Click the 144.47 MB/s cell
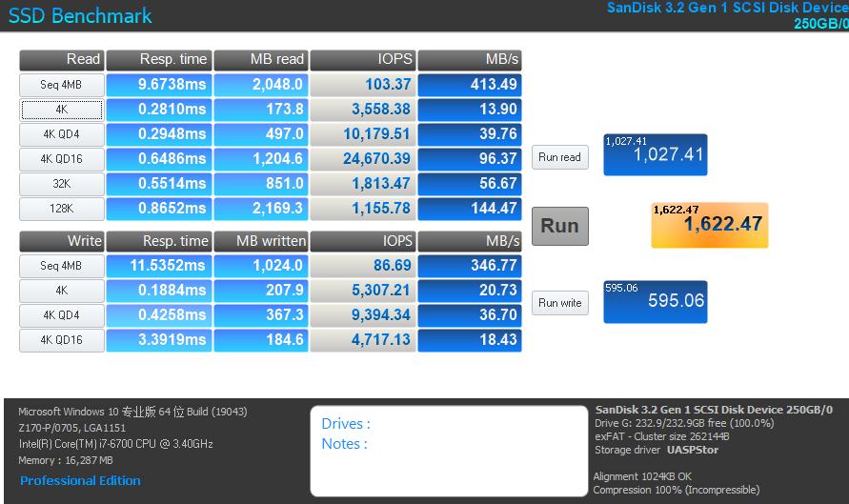Screen dimensions: 849x504 pyautogui.click(x=470, y=209)
